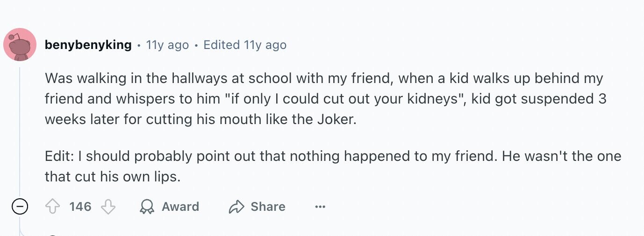Screen dimensions: 644x236
Task: Click the Share arrow icon
Action: (236, 207)
